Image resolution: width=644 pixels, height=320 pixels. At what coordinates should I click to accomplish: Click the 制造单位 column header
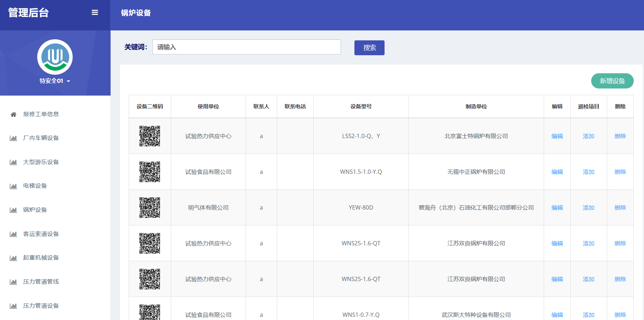pyautogui.click(x=476, y=106)
